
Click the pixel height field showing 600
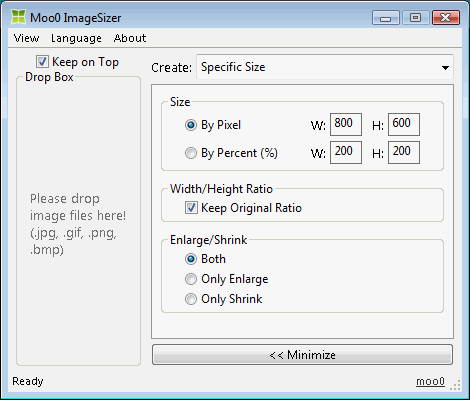tap(404, 124)
